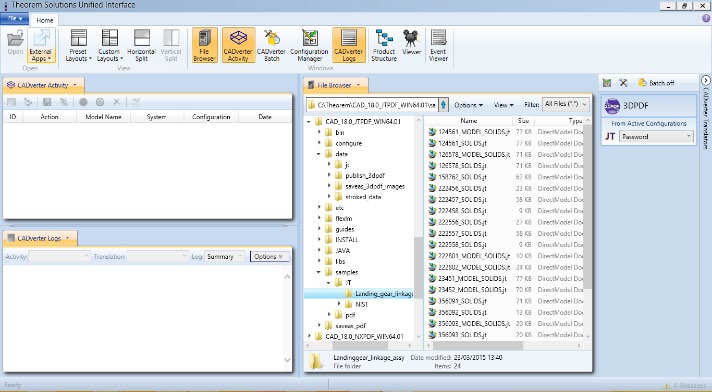Click the first icon in Activity toolbar
712x392 pixels.
[x=12, y=102]
